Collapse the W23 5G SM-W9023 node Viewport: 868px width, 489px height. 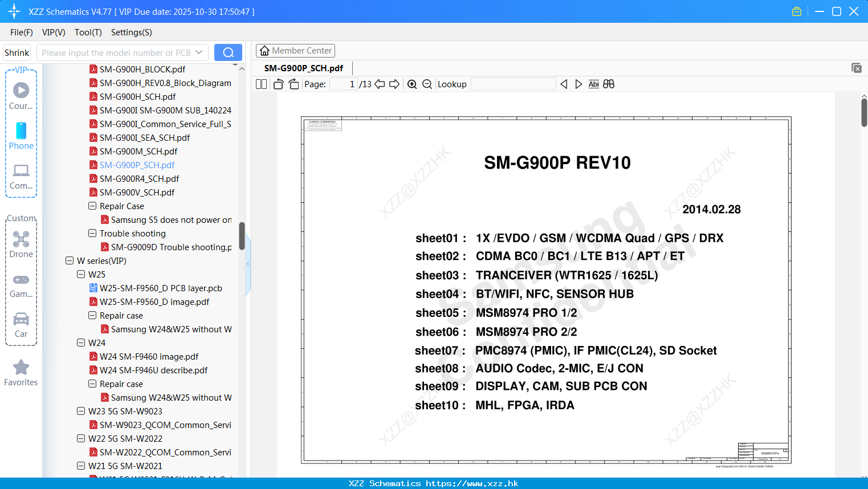click(x=81, y=411)
